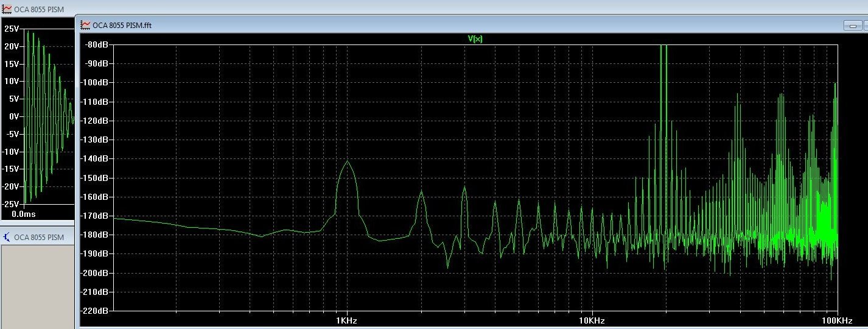868x329 pixels.
Task: Activate the OCA 8055 PISM waveform window title
Action: (x=39, y=10)
